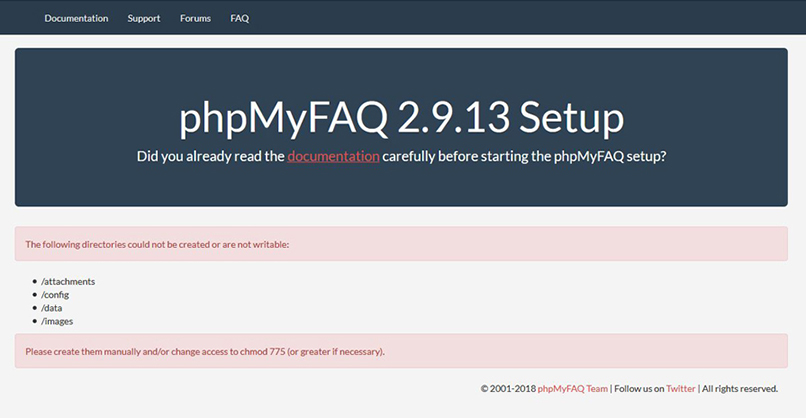This screenshot has width=806, height=418.
Task: Visit the phpMyFAQ Team footer link
Action: (573, 389)
